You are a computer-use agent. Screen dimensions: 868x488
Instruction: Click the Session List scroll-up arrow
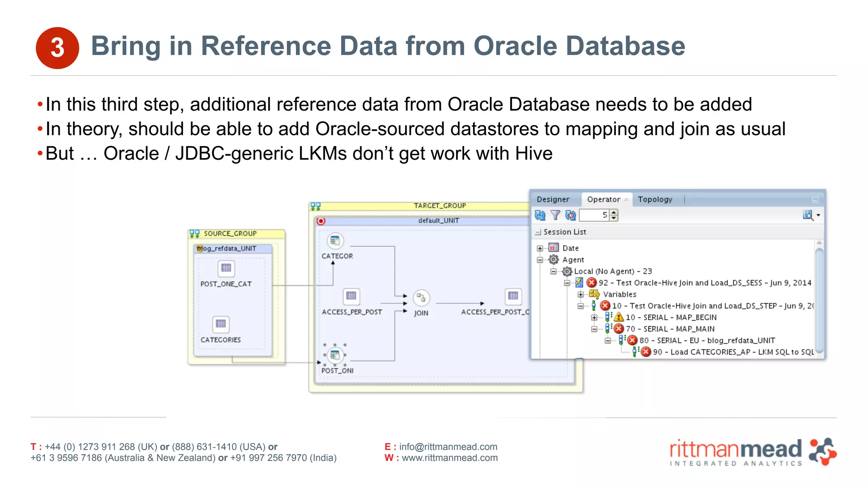click(x=819, y=243)
